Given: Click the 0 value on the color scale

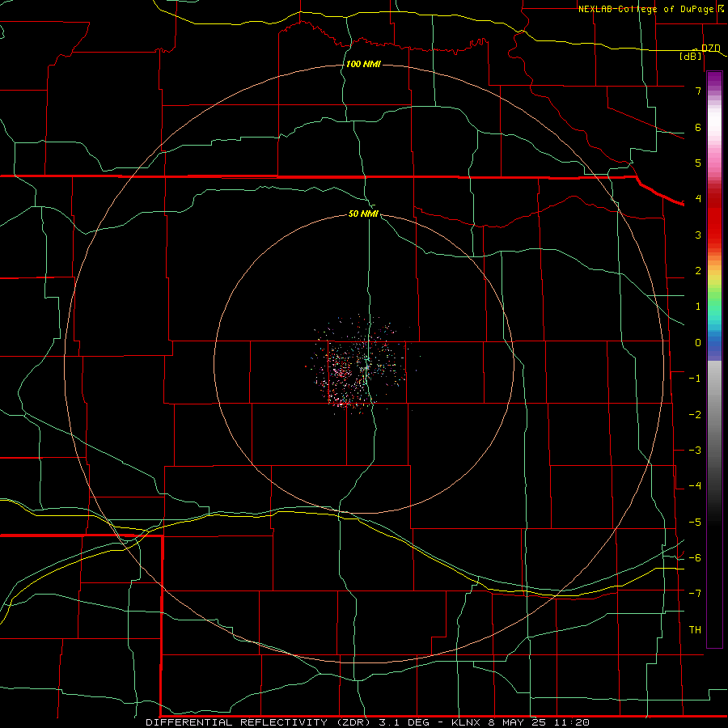Looking at the screenshot, I should coord(698,343).
